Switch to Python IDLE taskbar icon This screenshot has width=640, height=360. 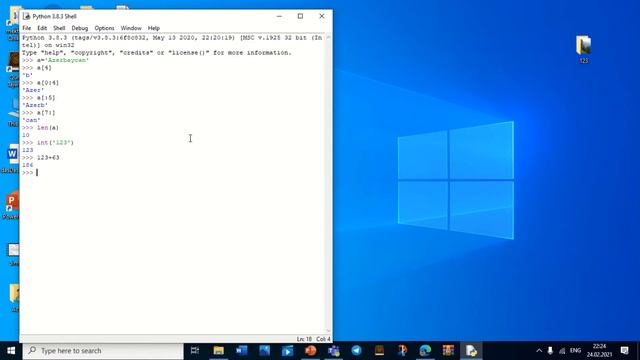click(471, 351)
